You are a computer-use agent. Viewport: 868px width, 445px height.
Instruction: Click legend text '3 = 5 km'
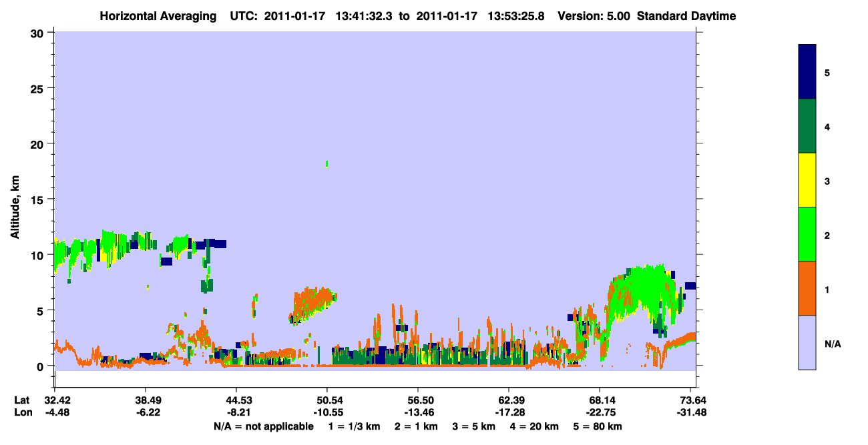(475, 426)
